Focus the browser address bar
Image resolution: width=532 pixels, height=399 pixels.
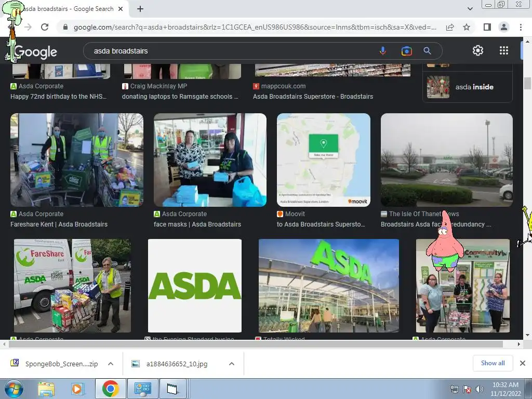click(x=255, y=27)
